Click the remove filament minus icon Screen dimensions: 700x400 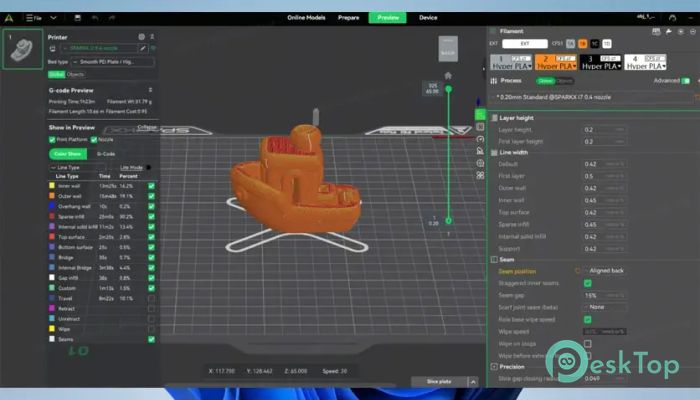tap(693, 31)
